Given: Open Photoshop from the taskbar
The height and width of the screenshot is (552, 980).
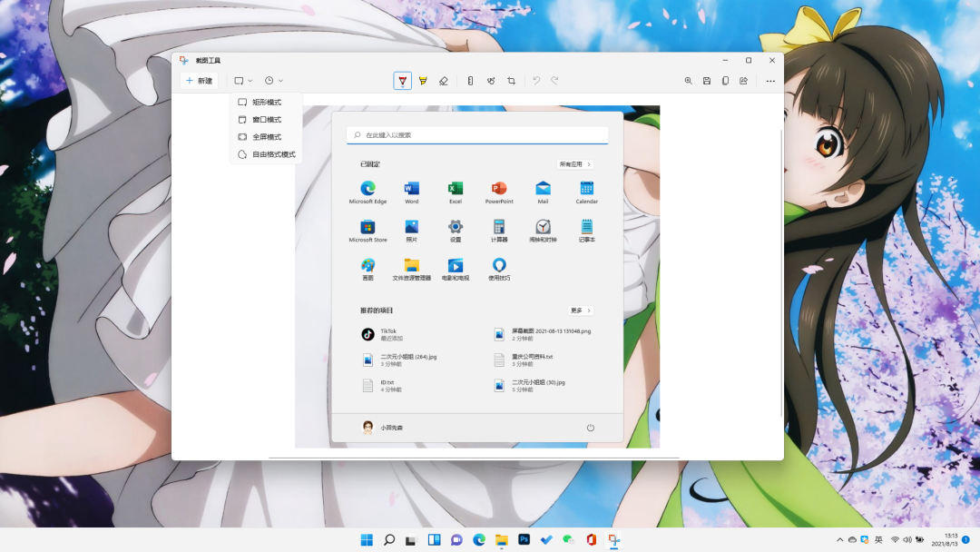Looking at the screenshot, I should tap(524, 539).
